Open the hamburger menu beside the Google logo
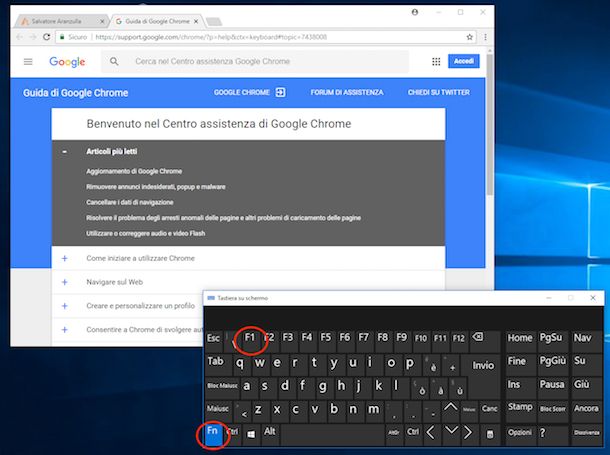This screenshot has width=610, height=455. point(28,61)
